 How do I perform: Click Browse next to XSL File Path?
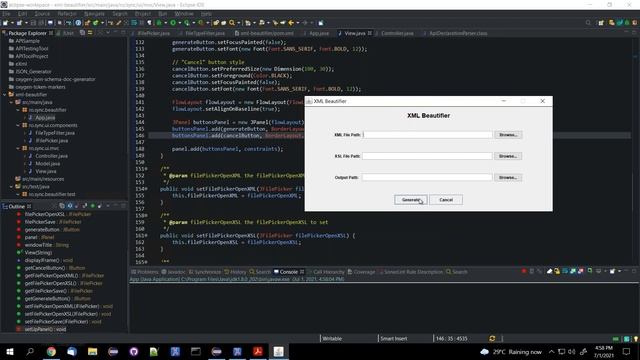(x=508, y=156)
